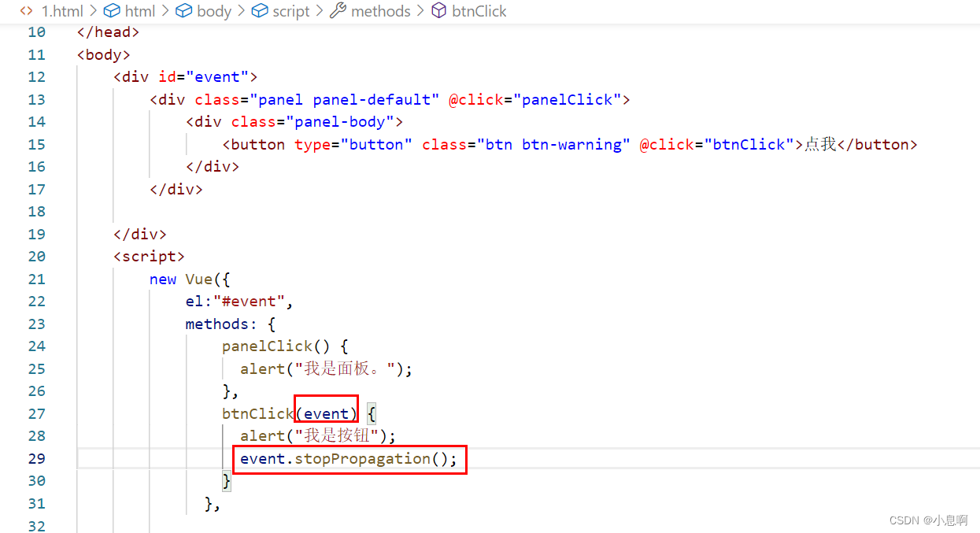Click the </div> tag on line 19

(140, 235)
